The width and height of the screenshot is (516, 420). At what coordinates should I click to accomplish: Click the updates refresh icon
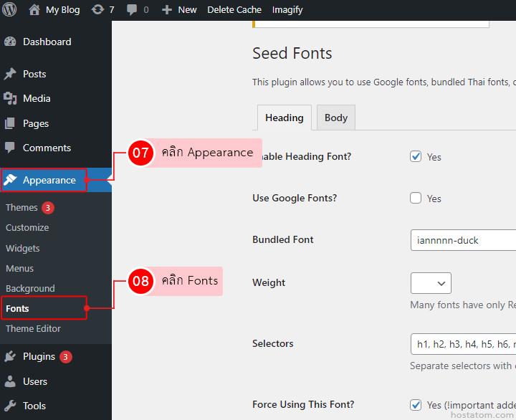pos(97,10)
